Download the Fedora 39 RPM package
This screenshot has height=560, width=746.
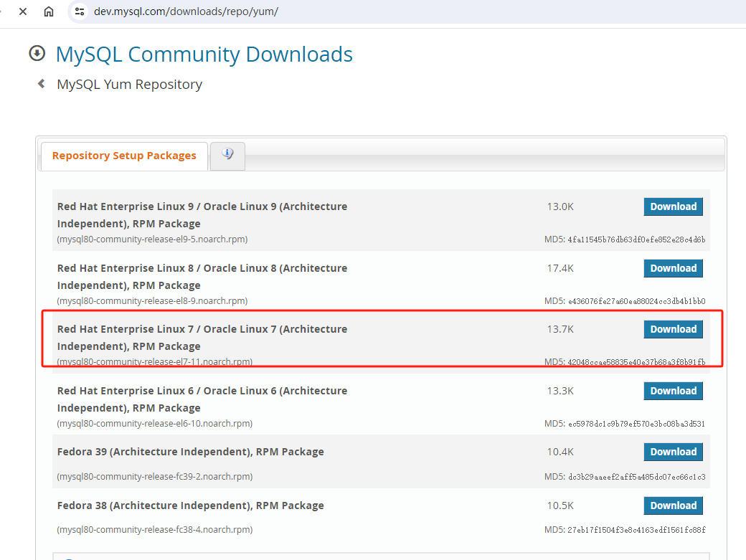[673, 452]
